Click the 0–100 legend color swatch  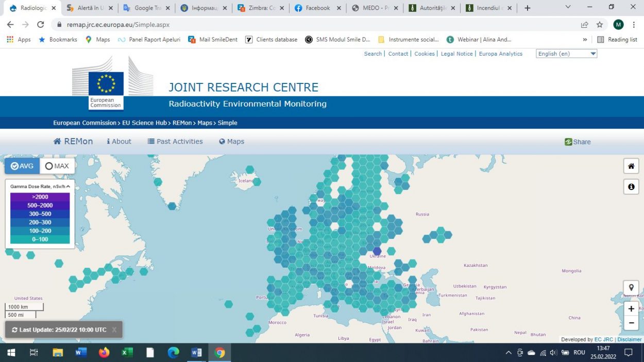40,239
